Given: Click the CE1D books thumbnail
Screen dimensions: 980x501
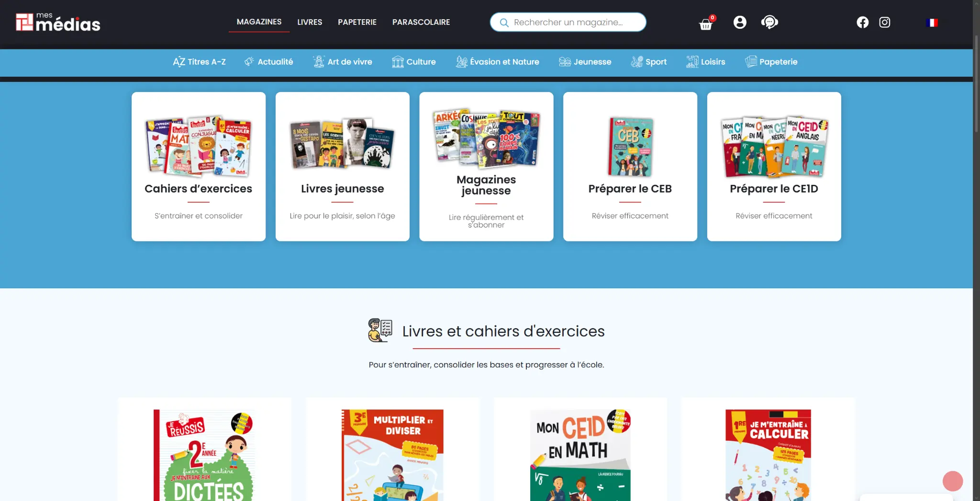Looking at the screenshot, I should [x=774, y=146].
